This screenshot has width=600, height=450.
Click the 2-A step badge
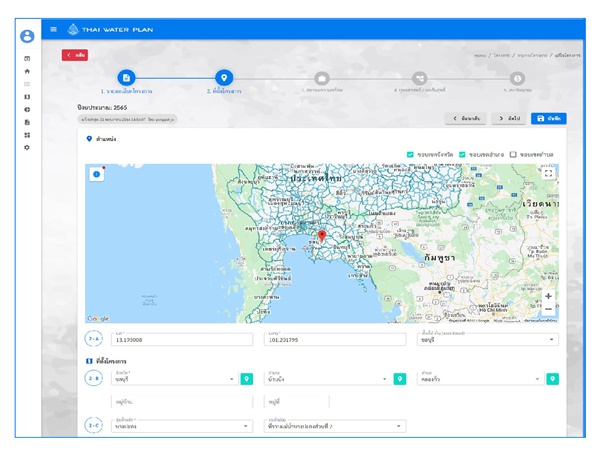coord(94,339)
